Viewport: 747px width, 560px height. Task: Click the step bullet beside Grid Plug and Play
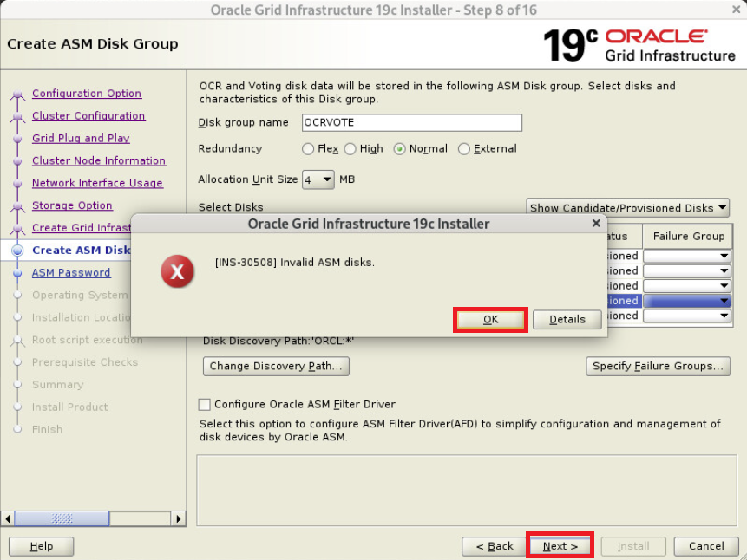point(17,139)
